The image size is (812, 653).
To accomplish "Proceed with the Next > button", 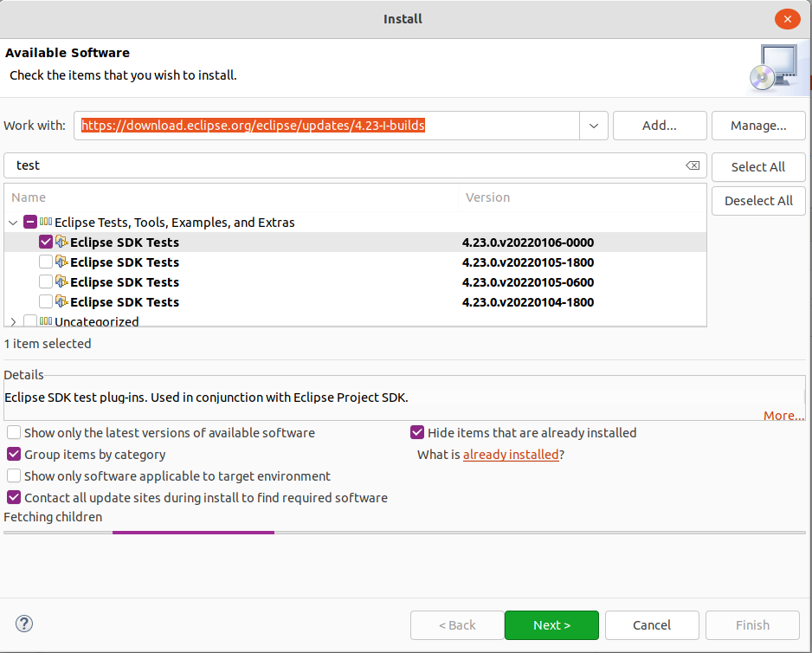I will tap(551, 625).
